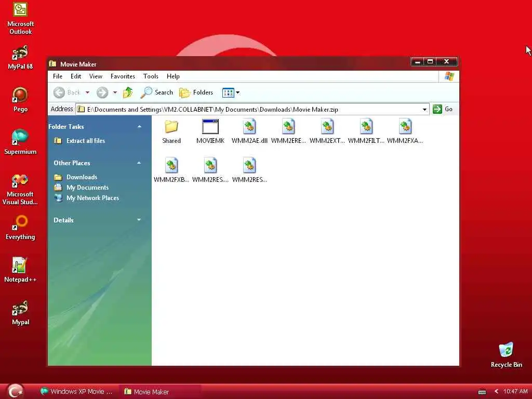
Task: Open the Views dropdown arrow
Action: tap(237, 92)
